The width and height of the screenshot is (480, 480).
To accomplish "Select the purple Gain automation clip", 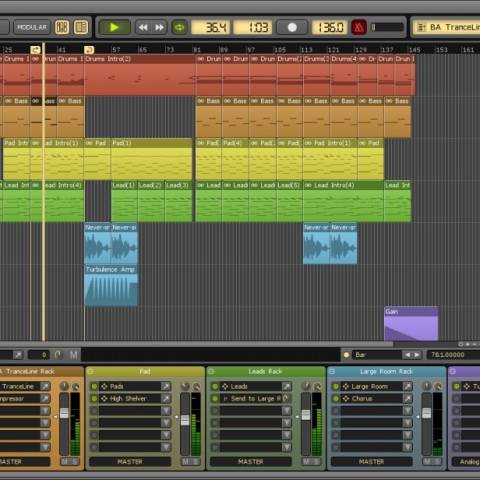I will coord(411,324).
